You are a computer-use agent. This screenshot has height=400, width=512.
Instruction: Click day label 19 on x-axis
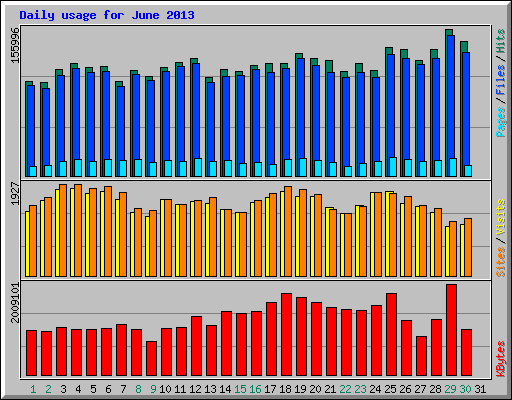pyautogui.click(x=300, y=389)
